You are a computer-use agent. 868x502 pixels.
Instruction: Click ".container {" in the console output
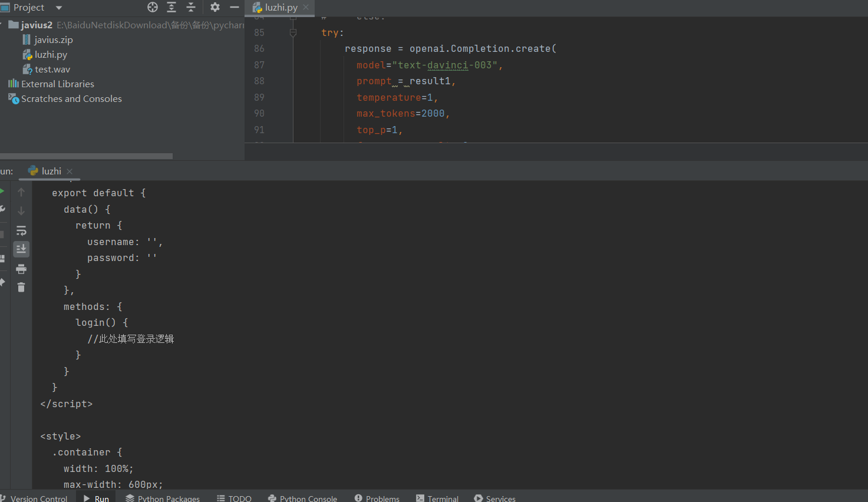click(x=87, y=453)
